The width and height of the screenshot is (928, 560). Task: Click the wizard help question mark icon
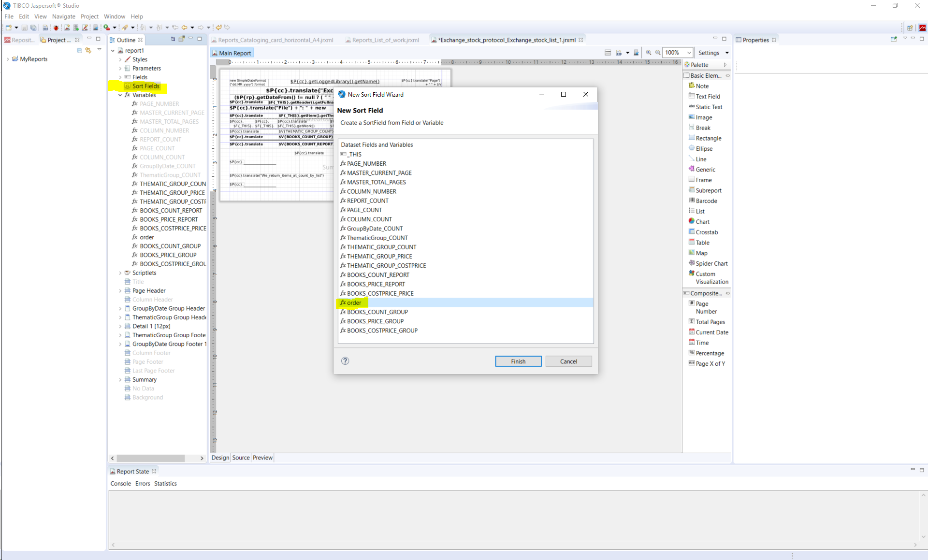[x=345, y=361]
